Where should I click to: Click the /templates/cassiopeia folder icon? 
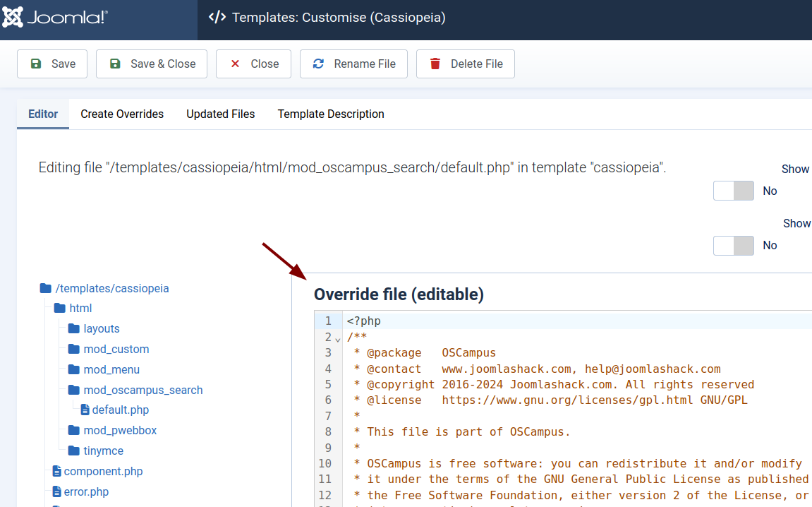[46, 288]
